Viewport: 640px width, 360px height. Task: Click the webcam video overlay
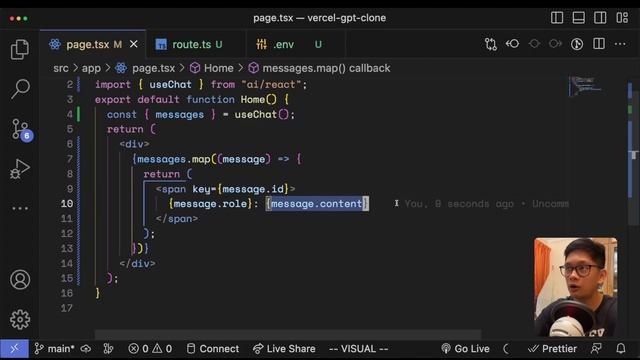[576, 287]
